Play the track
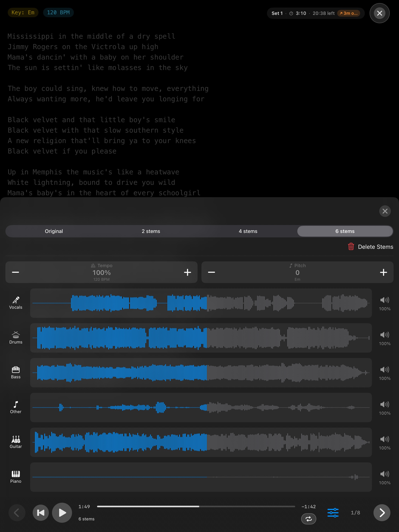 (x=62, y=512)
